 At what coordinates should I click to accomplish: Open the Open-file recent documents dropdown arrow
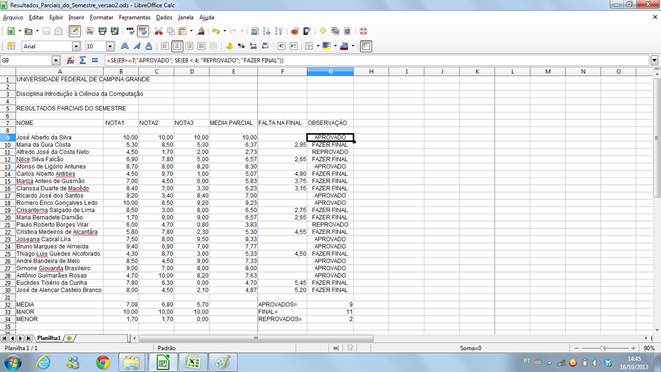(37, 31)
